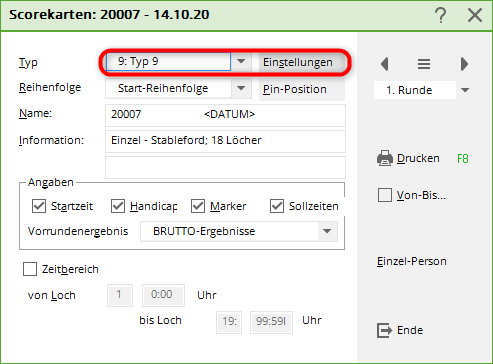Click the Einstellungen button
Image resolution: width=493 pixels, height=364 pixels.
tap(298, 62)
